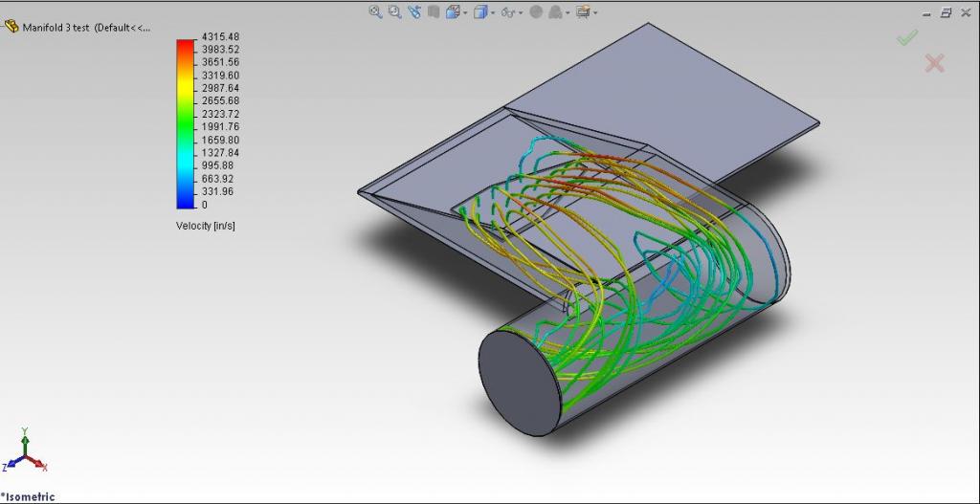Click the velocity color legend bar

coord(186,123)
